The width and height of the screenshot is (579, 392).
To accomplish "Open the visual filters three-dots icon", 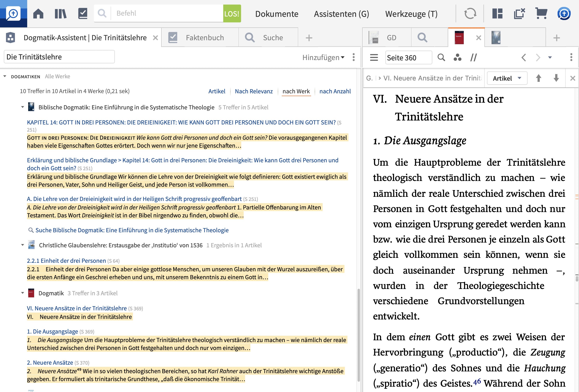I will pos(457,57).
